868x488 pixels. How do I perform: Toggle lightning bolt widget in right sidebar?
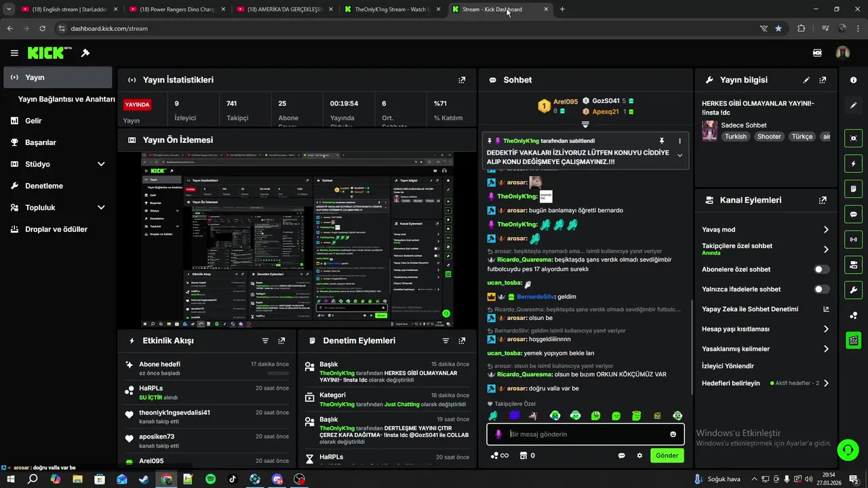[x=853, y=163]
